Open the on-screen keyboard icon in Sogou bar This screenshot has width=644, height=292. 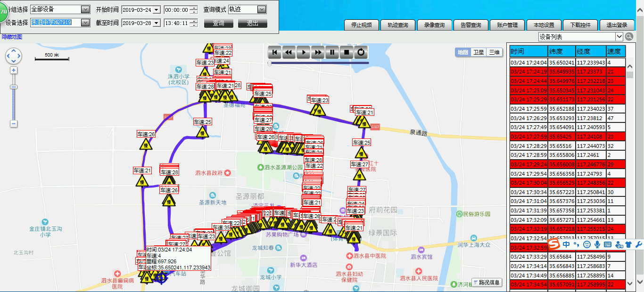point(607,244)
